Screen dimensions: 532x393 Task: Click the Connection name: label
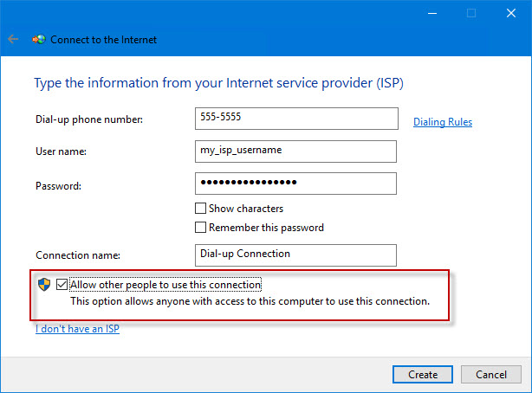click(x=77, y=256)
